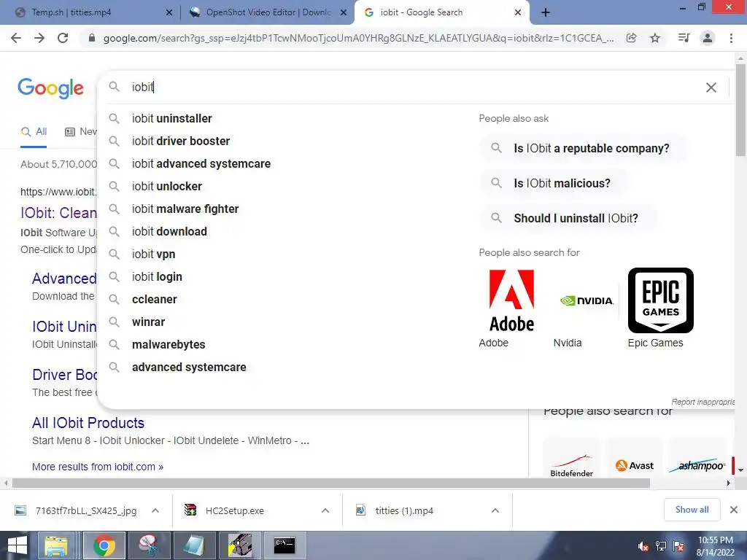
Task: Close the downloads bar
Action: (734, 510)
